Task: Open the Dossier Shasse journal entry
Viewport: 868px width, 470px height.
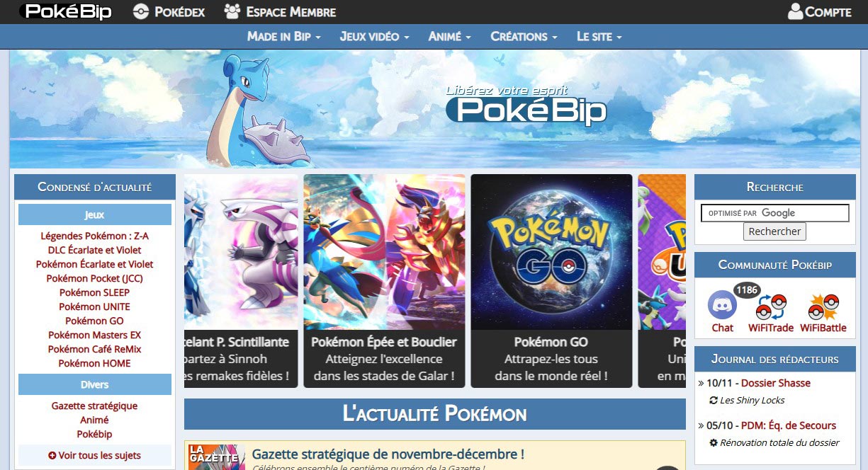Action: pyautogui.click(x=776, y=383)
